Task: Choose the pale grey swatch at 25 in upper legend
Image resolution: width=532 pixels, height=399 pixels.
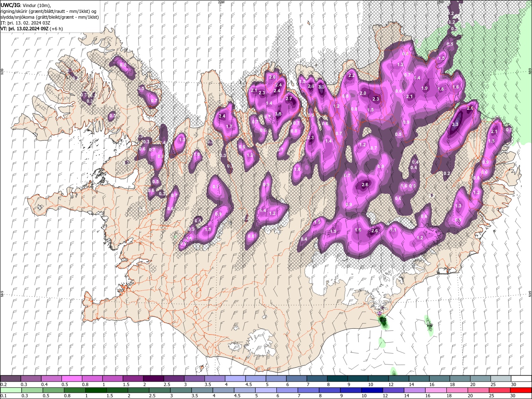Action: click(500, 379)
